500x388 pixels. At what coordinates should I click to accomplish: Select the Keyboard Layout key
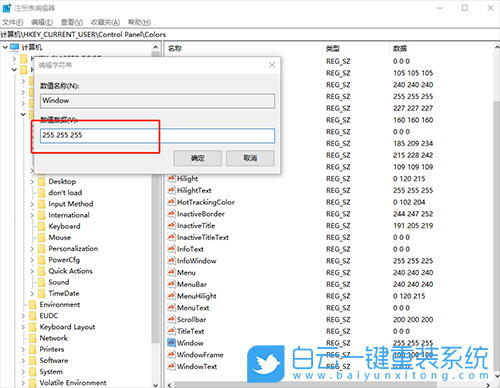(67, 327)
